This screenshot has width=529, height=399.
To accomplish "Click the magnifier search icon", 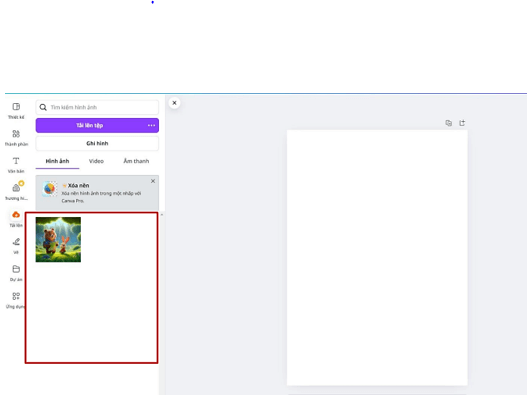I will (43, 107).
